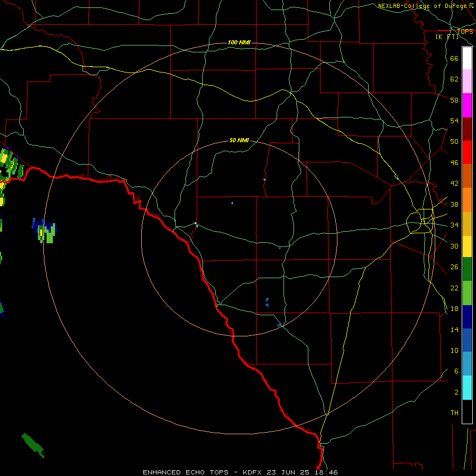Select the bright red legend swatch
Image resolution: width=476 pixels, height=476 pixels.
(x=467, y=152)
